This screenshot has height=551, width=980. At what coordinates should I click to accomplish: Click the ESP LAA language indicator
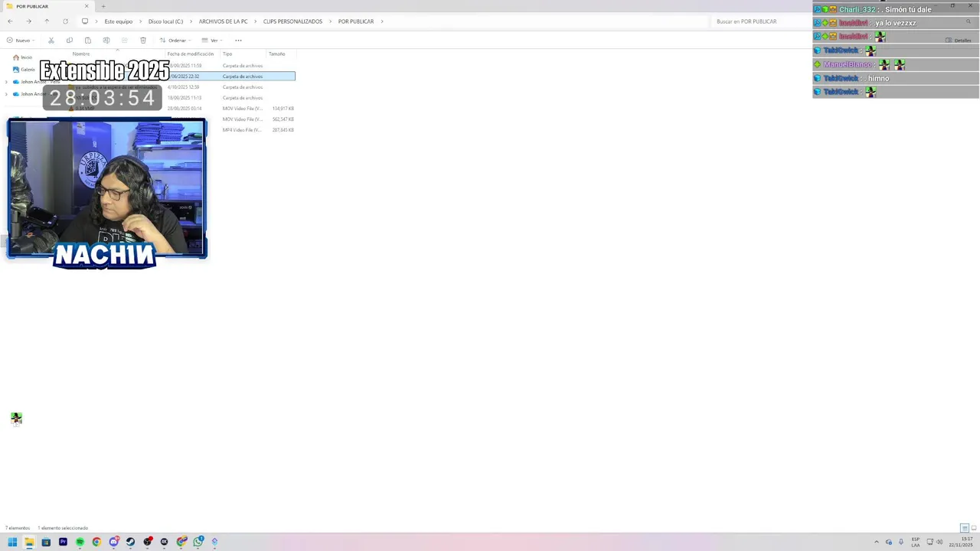(x=916, y=542)
